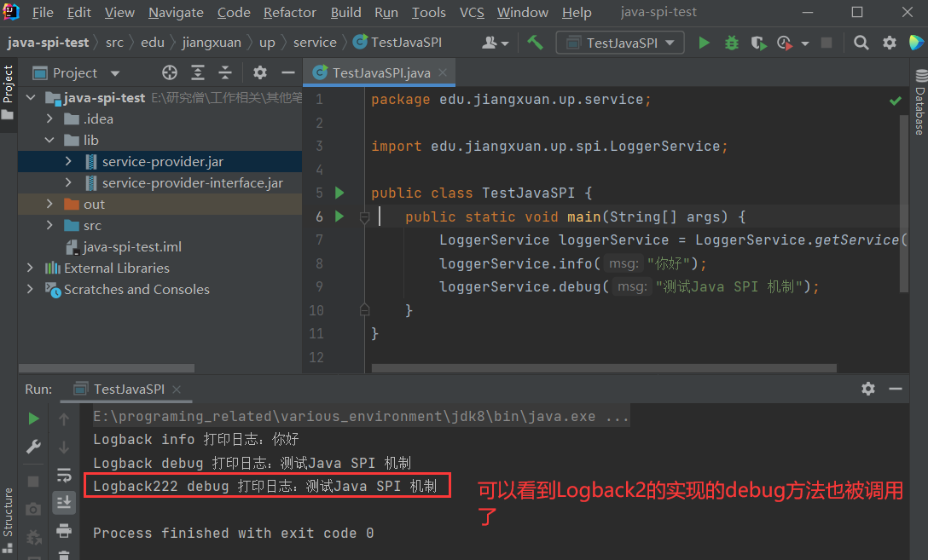Click the Project tree horizontal scrollbar
The width and height of the screenshot is (928, 560).
click(x=107, y=368)
